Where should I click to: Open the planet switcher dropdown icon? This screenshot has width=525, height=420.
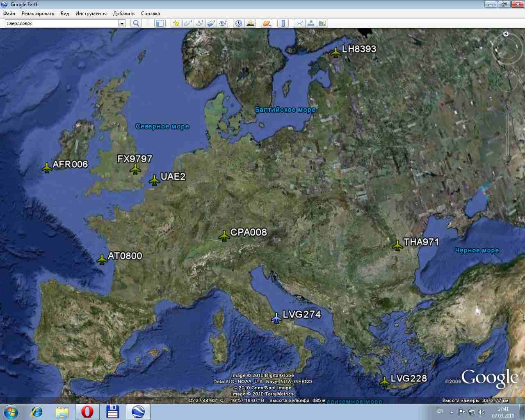pos(266,23)
